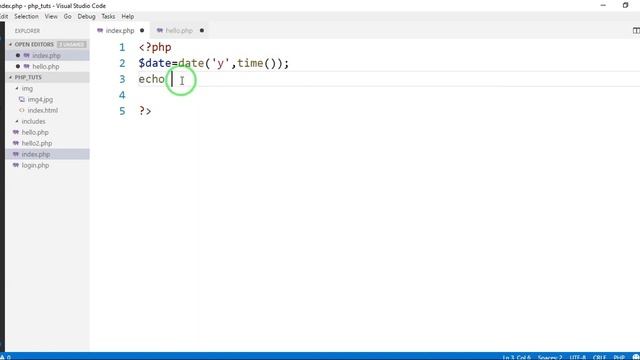Click UTF-8 encoding in the status bar
The height and width of the screenshot is (360, 640).
[578, 357]
